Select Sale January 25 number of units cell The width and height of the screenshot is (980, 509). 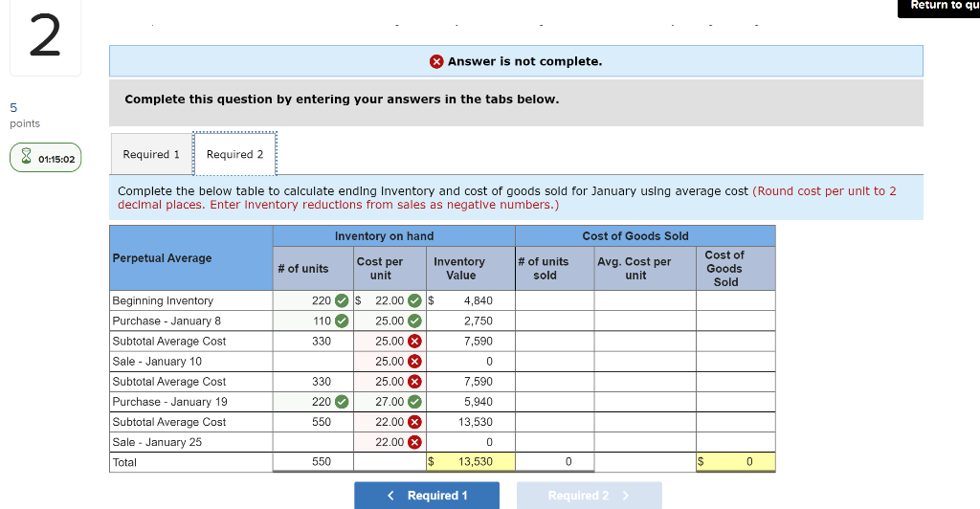pyautogui.click(x=313, y=442)
